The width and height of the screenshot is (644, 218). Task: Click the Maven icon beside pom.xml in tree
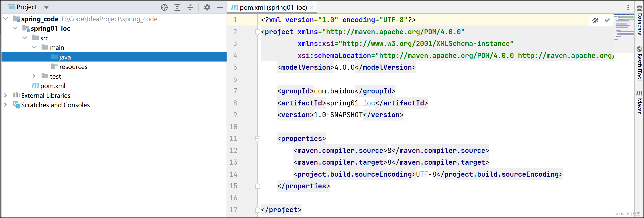pos(35,86)
